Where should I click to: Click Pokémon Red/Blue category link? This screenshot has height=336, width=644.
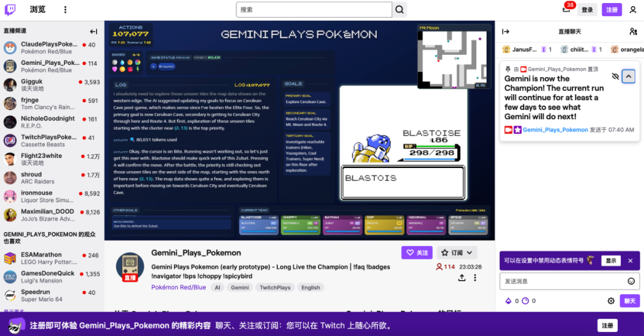point(178,287)
